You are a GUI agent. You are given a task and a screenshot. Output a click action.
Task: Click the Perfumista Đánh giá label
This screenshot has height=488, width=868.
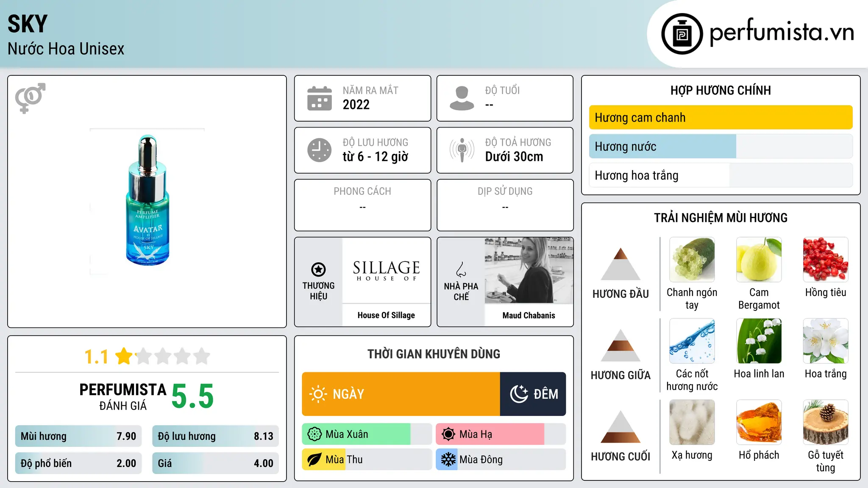click(x=123, y=396)
